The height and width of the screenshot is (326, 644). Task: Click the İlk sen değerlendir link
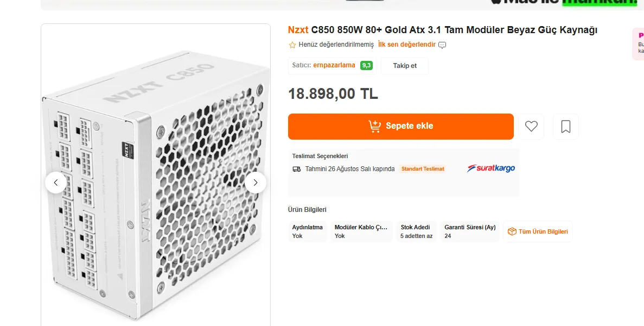point(407,45)
